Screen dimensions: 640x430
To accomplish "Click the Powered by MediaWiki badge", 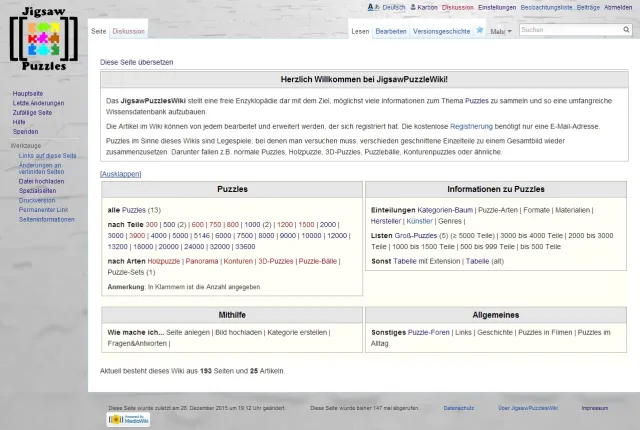I will tap(128, 419).
